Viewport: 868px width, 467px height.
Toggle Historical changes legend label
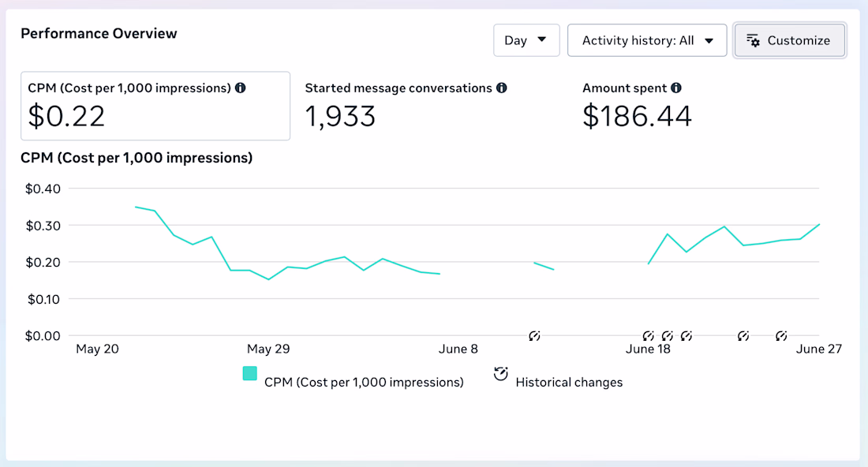click(569, 383)
